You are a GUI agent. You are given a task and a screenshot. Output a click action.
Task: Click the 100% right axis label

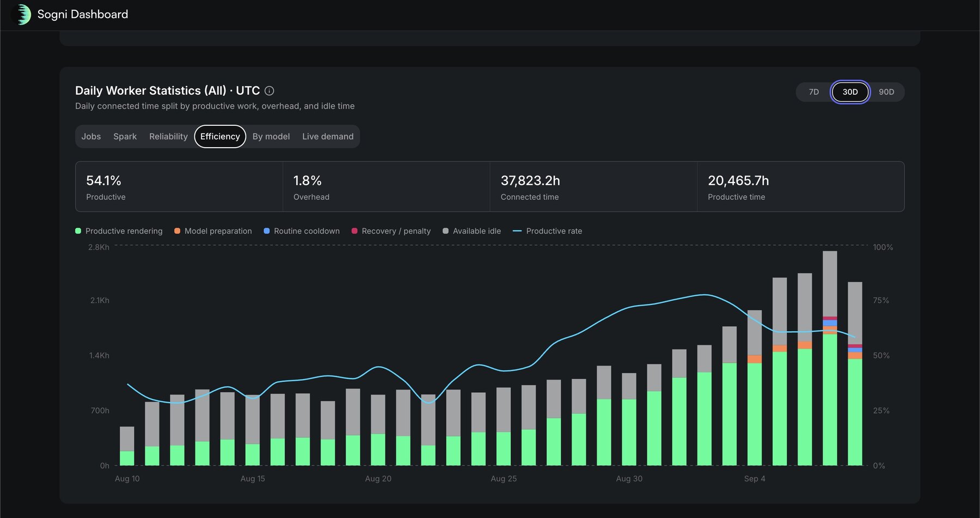pos(883,247)
